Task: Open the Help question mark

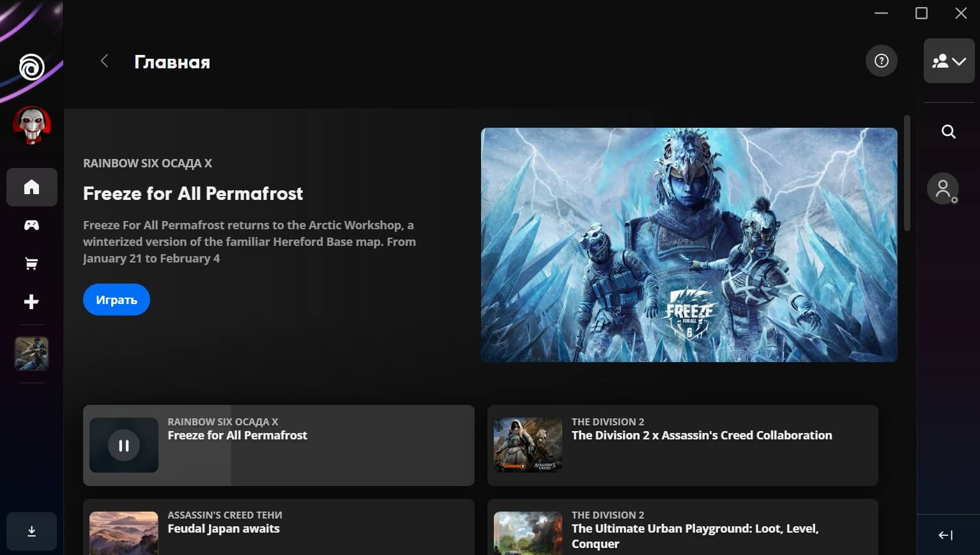Action: click(x=881, y=61)
